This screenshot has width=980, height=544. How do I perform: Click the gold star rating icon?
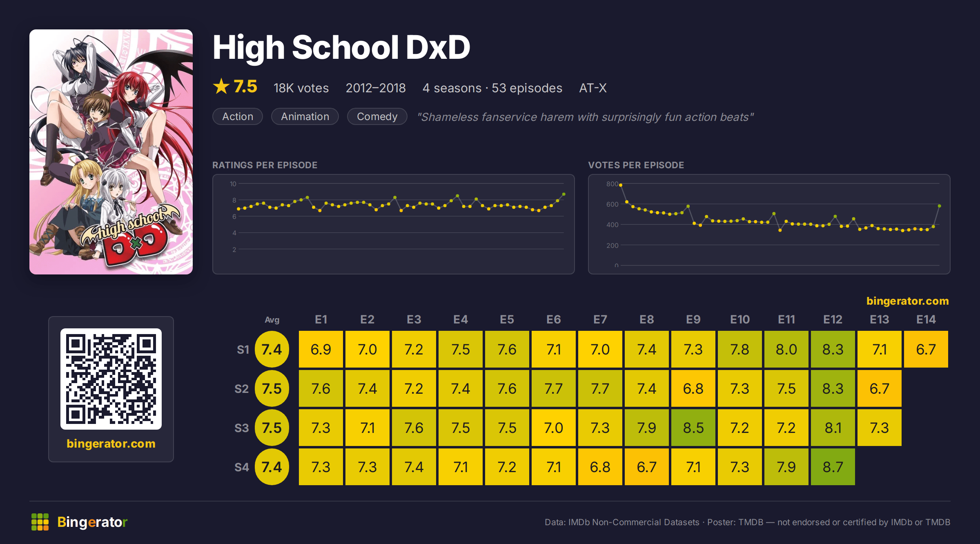pyautogui.click(x=221, y=86)
